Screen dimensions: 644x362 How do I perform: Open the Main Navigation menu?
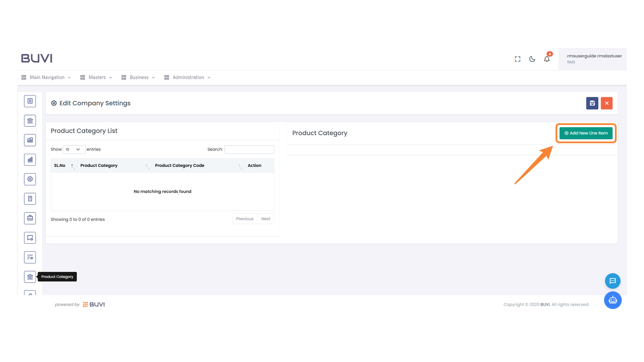47,77
